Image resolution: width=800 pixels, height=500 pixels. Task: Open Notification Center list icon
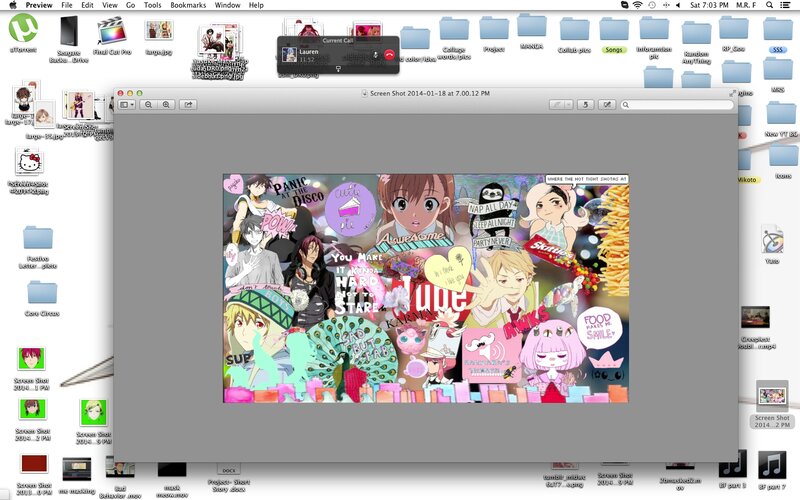click(785, 5)
